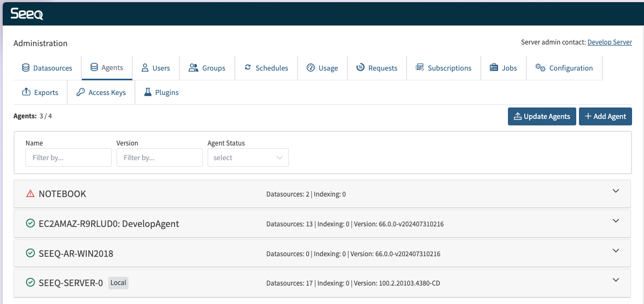Image resolution: width=644 pixels, height=304 pixels.
Task: Go to the Schedules tab
Action: (x=266, y=68)
